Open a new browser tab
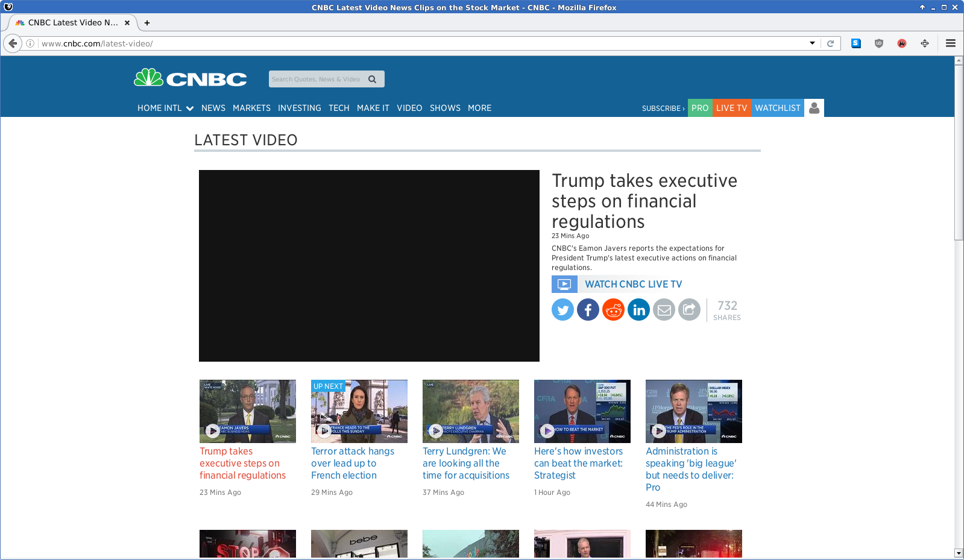 [x=147, y=23]
